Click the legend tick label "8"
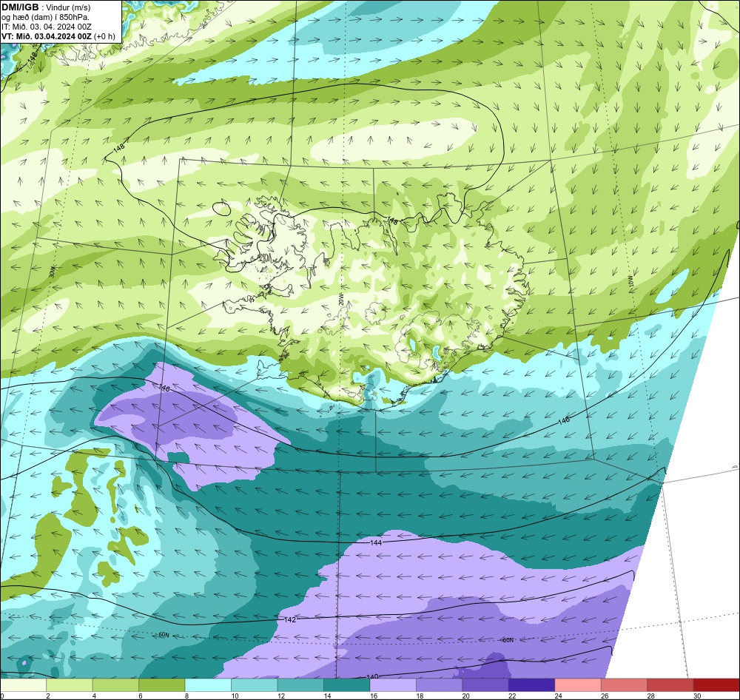This screenshot has width=740, height=700. point(186,696)
